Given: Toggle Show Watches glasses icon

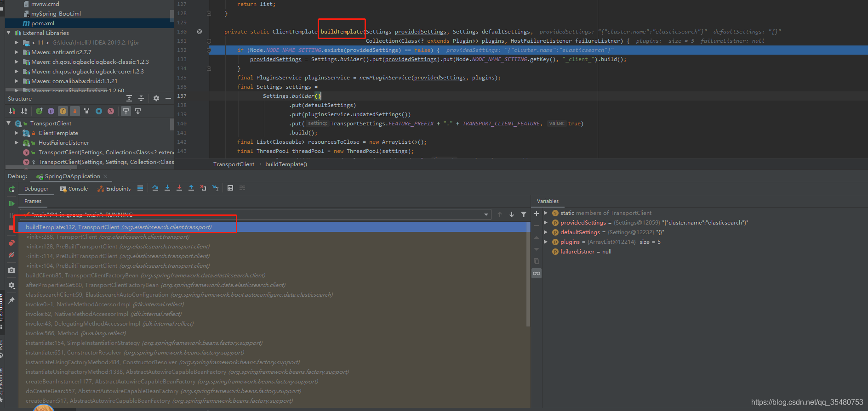Looking at the screenshot, I should coord(536,273).
